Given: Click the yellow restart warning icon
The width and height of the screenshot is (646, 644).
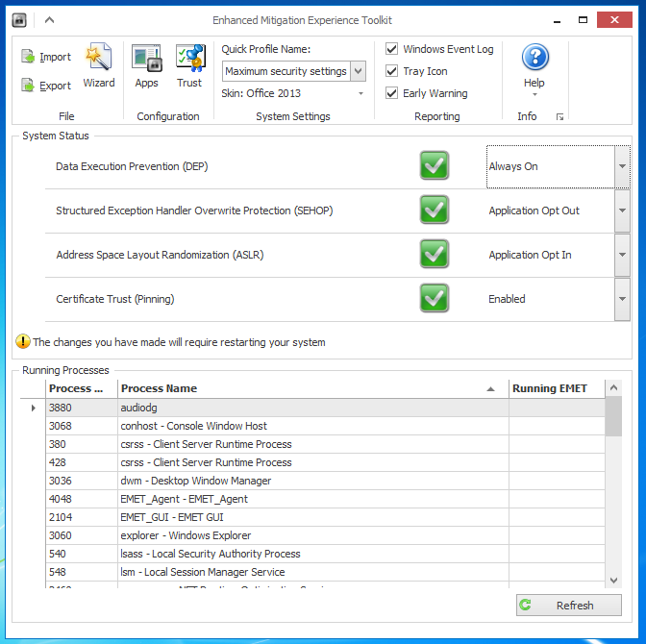Looking at the screenshot, I should point(23,341).
